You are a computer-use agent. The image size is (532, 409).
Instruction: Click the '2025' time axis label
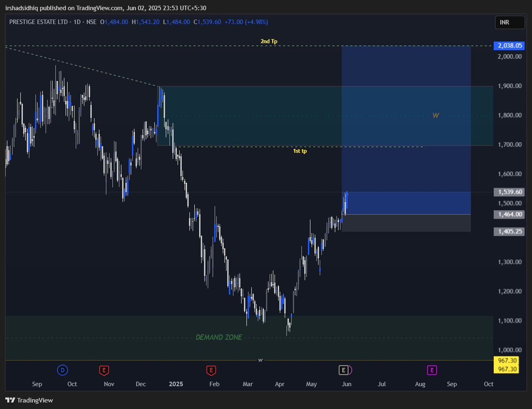click(x=176, y=384)
